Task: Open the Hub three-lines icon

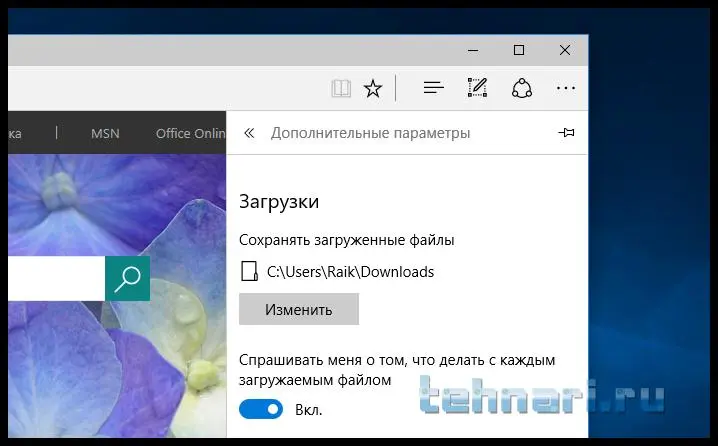Action: click(x=433, y=87)
